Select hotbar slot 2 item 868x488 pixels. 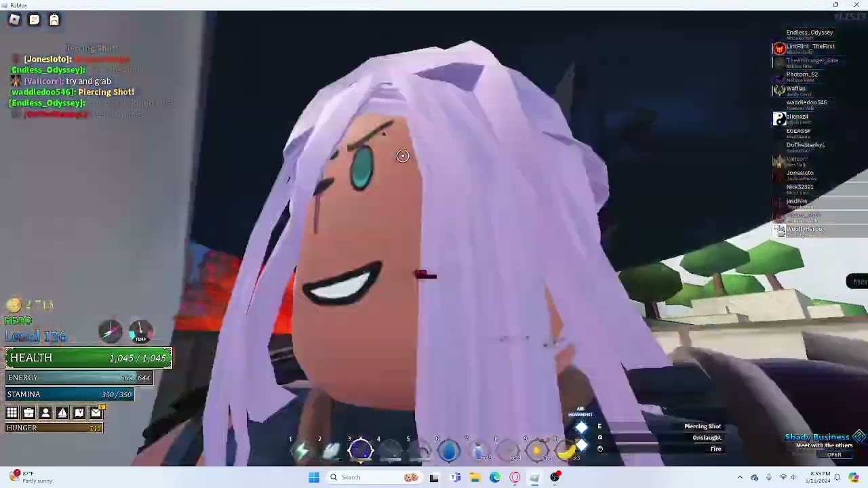[x=331, y=449]
